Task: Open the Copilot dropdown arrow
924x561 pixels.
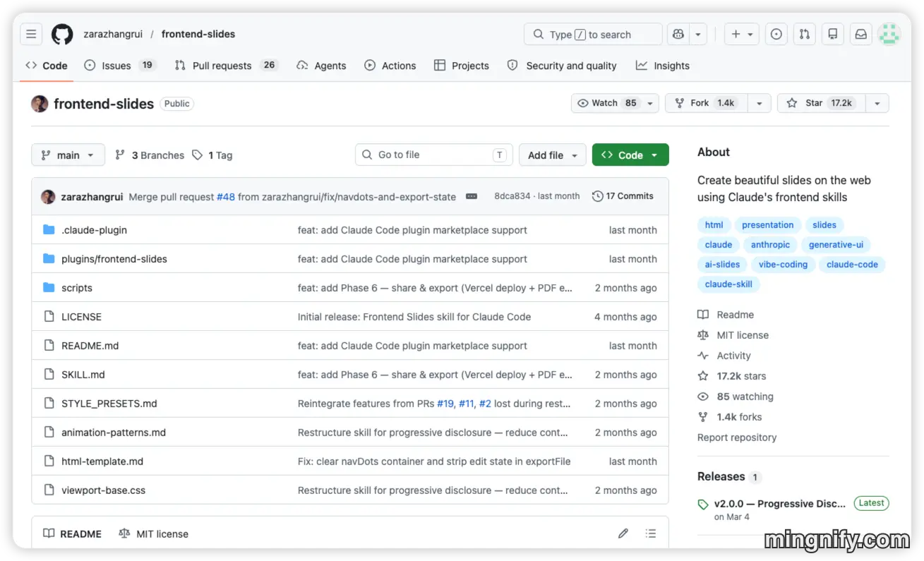Action: click(x=697, y=34)
